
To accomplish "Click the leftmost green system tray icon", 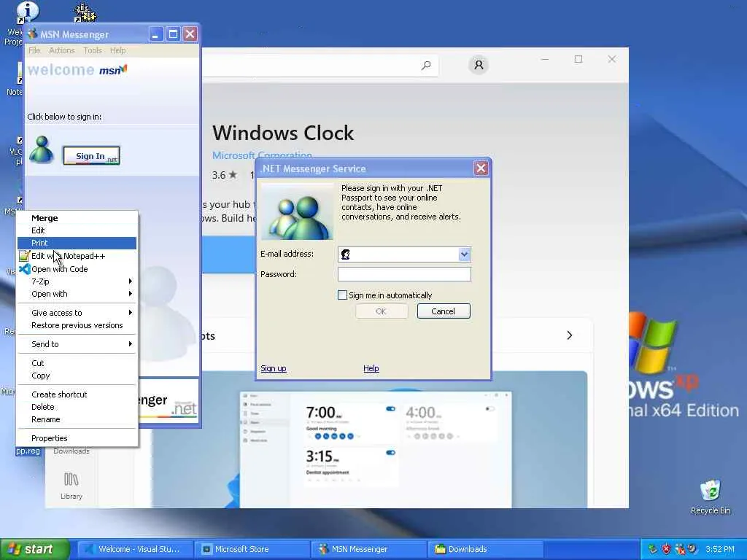I will point(653,549).
